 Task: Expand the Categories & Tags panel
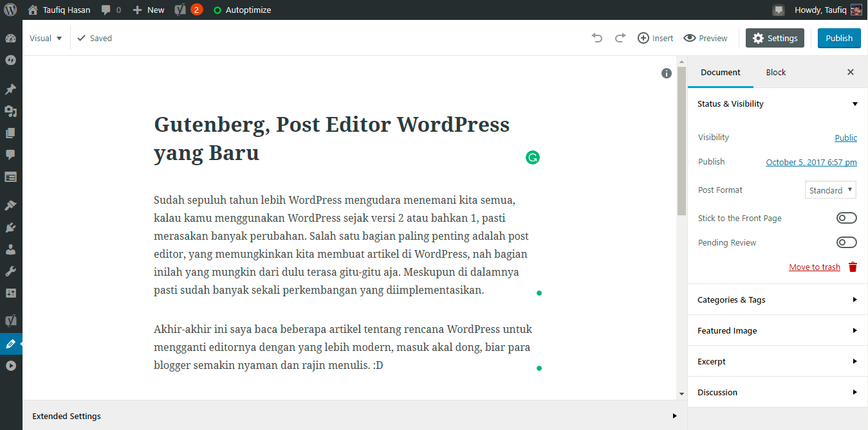[778, 300]
